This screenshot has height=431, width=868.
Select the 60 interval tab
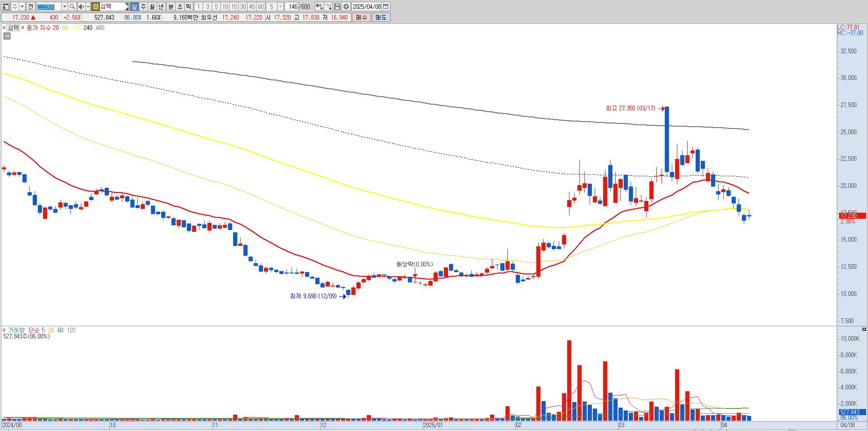coord(261,7)
